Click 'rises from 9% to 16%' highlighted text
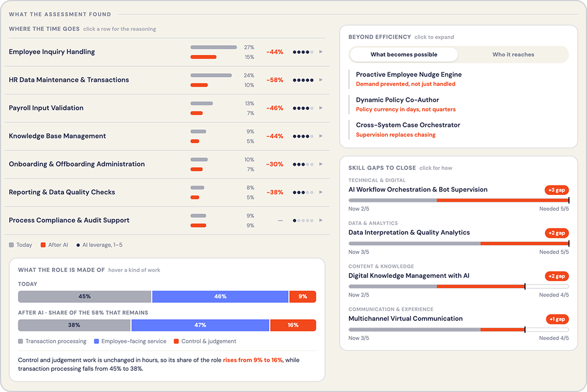Viewport: 587px width, 392px height. (x=253, y=360)
